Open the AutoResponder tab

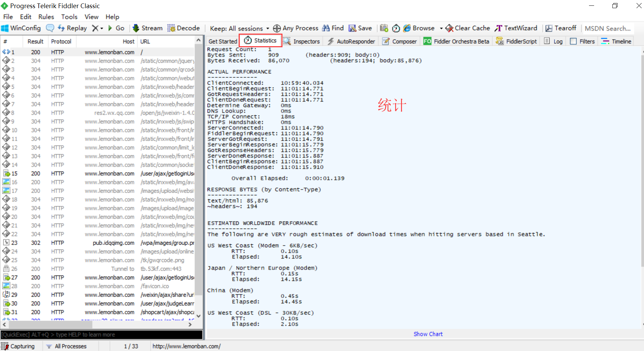coord(351,41)
